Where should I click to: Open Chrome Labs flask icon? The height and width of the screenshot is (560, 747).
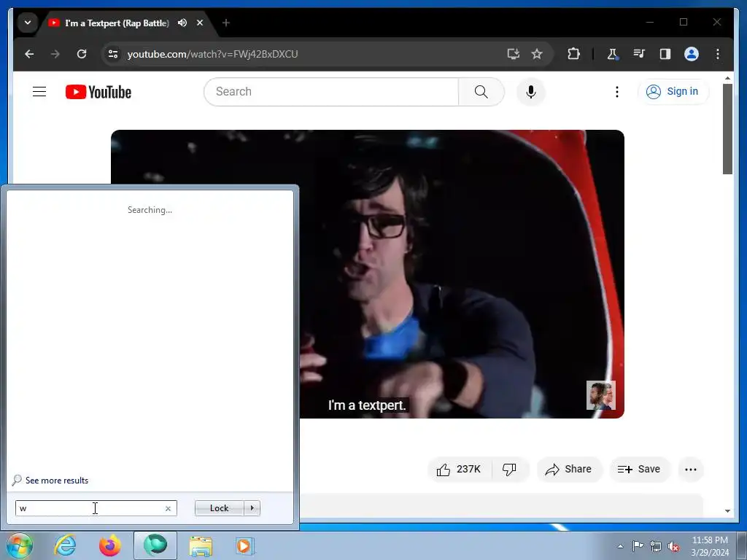point(612,54)
